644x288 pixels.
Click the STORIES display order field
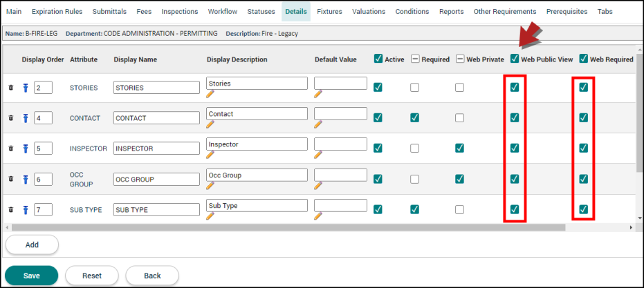coord(43,88)
